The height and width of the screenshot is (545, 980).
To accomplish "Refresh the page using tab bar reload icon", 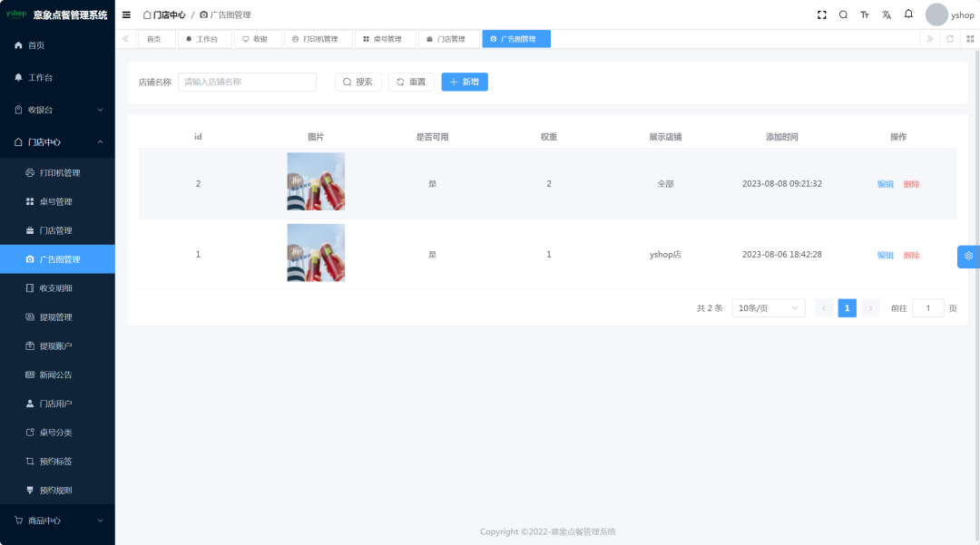I will pos(950,39).
